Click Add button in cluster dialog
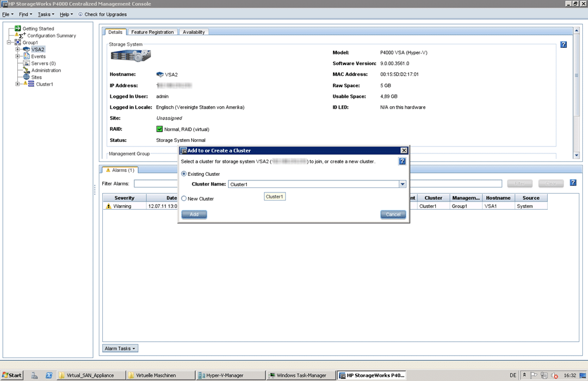The width and height of the screenshot is (588, 381). tap(194, 214)
